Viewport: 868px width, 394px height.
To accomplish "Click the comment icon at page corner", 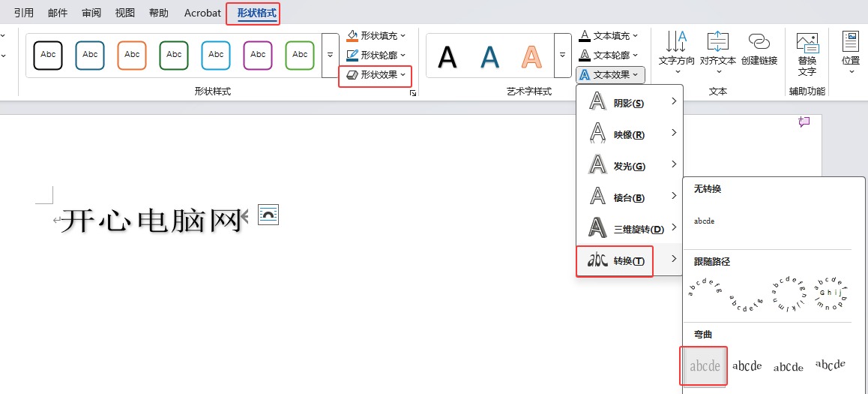I will point(804,122).
